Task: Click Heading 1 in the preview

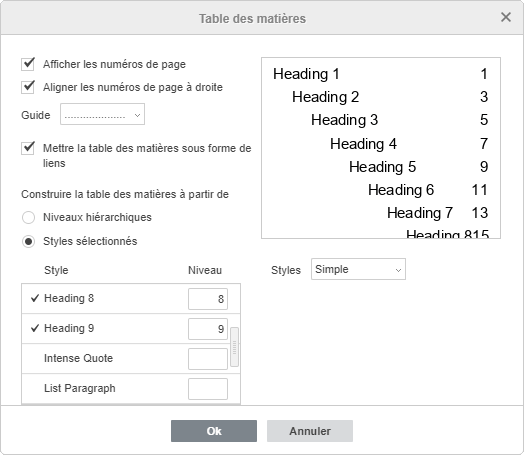Action: pos(306,74)
